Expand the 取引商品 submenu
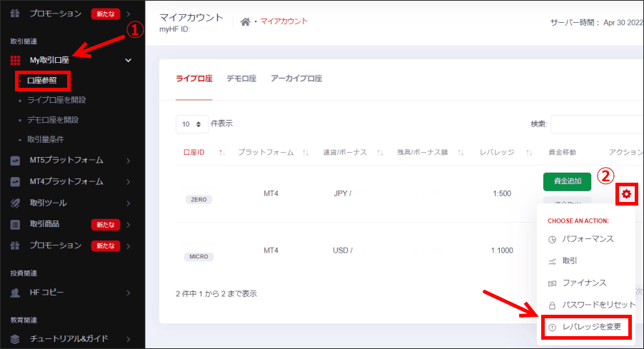This screenshot has width=644, height=349. pos(128,224)
